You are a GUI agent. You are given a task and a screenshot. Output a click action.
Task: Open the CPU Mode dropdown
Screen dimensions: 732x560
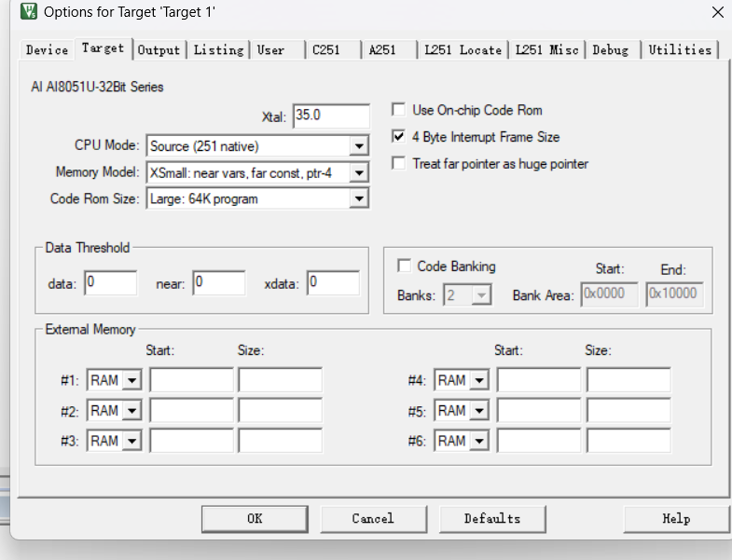[359, 146]
